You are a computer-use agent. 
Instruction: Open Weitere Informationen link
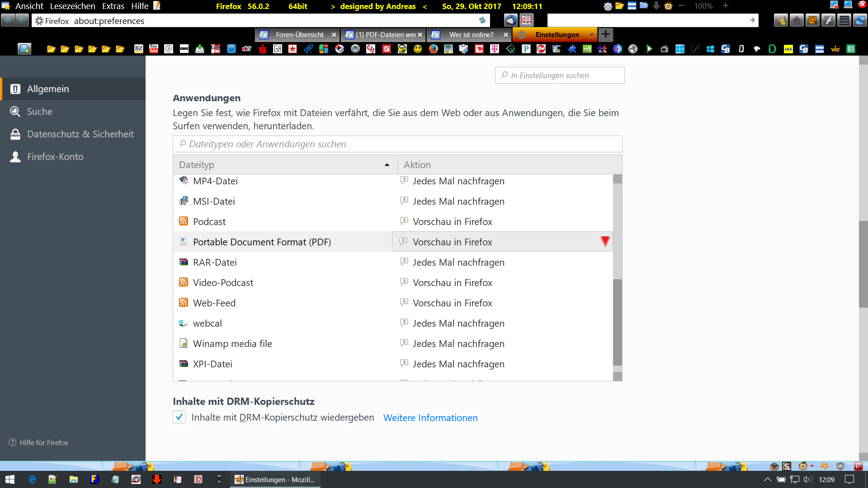(x=430, y=418)
